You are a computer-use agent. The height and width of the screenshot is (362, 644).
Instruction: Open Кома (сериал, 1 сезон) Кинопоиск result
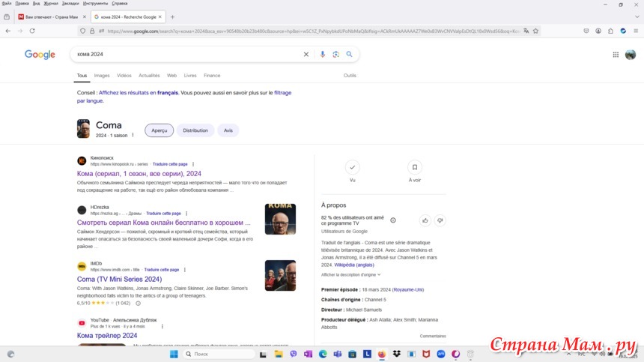coord(139,173)
